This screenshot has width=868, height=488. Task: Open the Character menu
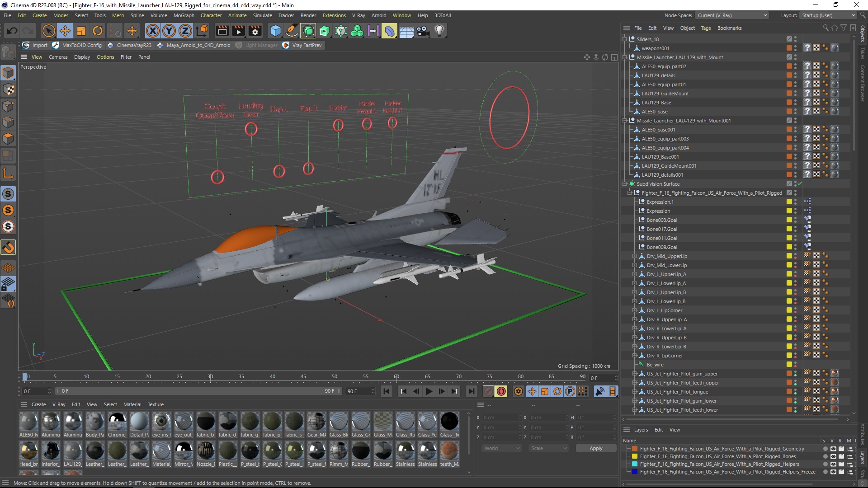[211, 15]
